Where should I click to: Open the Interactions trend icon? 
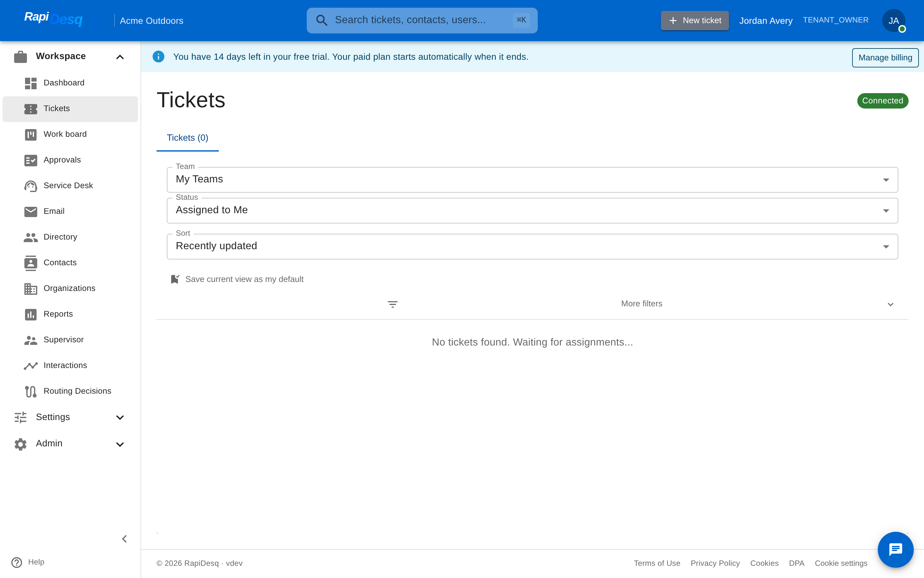coord(30,365)
